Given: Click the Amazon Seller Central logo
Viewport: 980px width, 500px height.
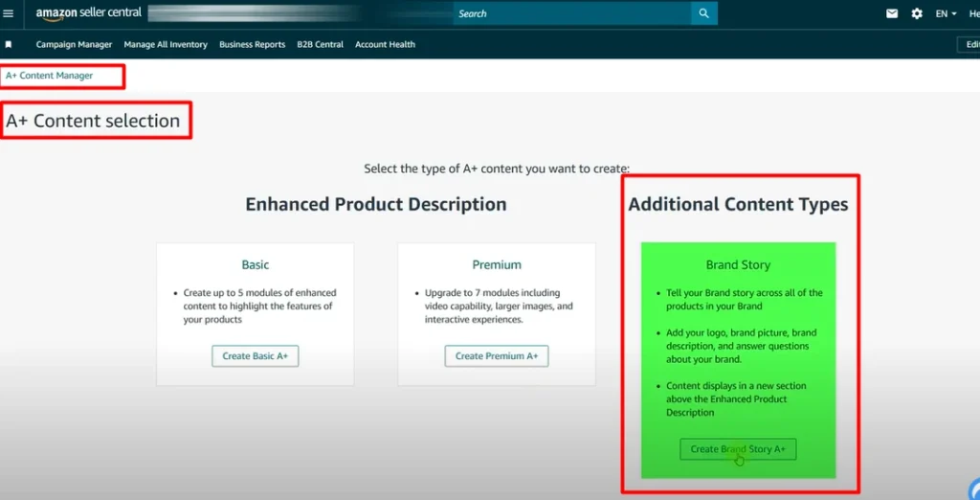Looking at the screenshot, I should click(x=88, y=13).
